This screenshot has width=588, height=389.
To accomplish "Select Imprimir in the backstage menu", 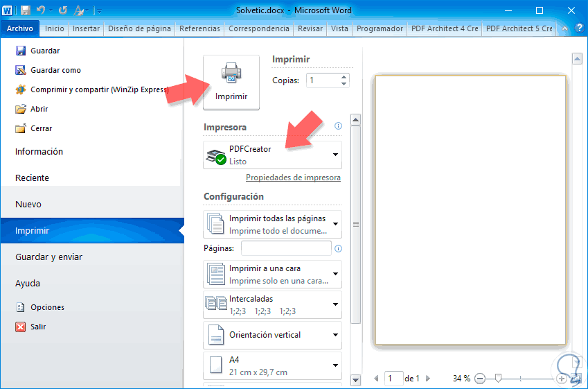I will 92,230.
